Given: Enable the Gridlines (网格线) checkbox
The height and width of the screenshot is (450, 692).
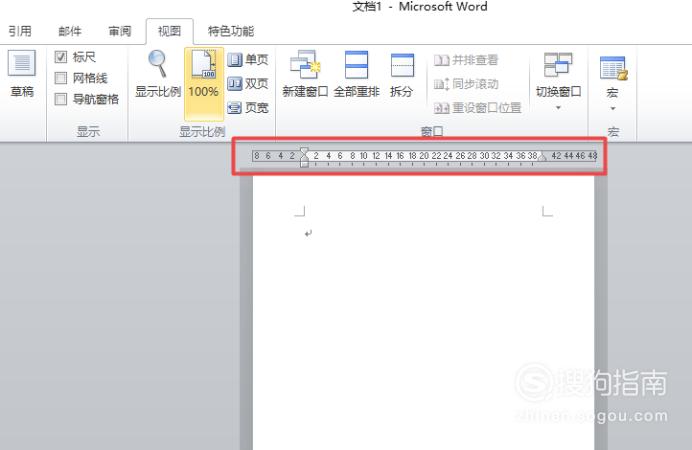Looking at the screenshot, I should pos(61,78).
